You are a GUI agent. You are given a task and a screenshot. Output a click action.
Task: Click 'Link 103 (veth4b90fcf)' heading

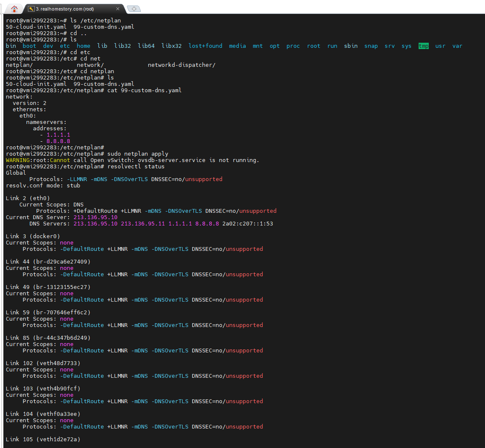tap(43, 389)
